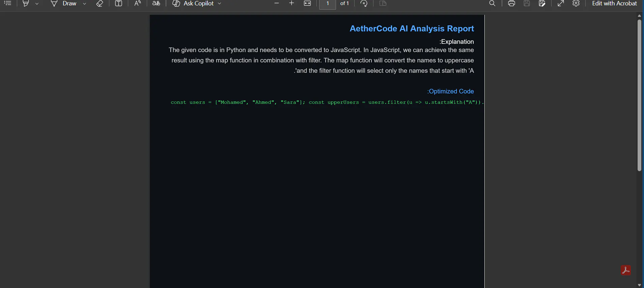
Task: Enter full screen with the expand icon
Action: click(x=561, y=3)
